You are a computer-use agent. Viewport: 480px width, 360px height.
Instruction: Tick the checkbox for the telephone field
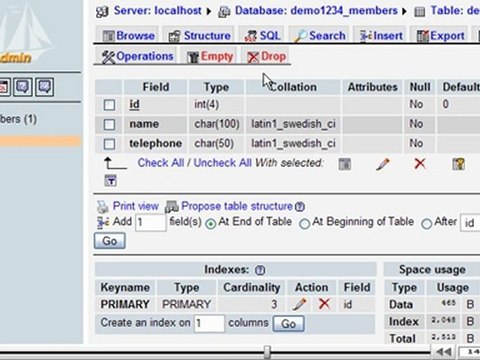[109, 144]
